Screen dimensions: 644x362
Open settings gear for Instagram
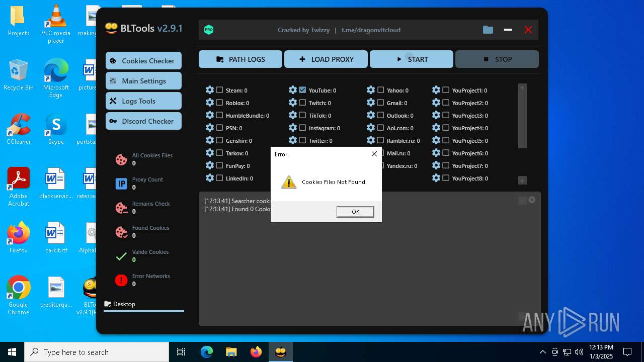293,128
